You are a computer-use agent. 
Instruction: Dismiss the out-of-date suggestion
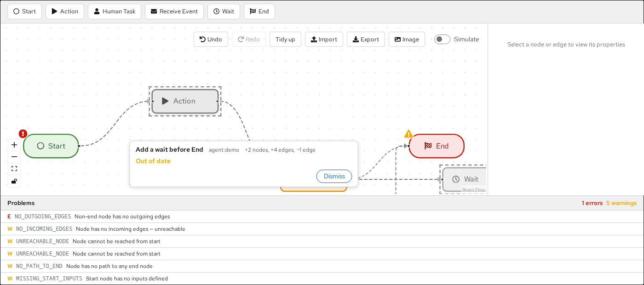pyautogui.click(x=334, y=177)
